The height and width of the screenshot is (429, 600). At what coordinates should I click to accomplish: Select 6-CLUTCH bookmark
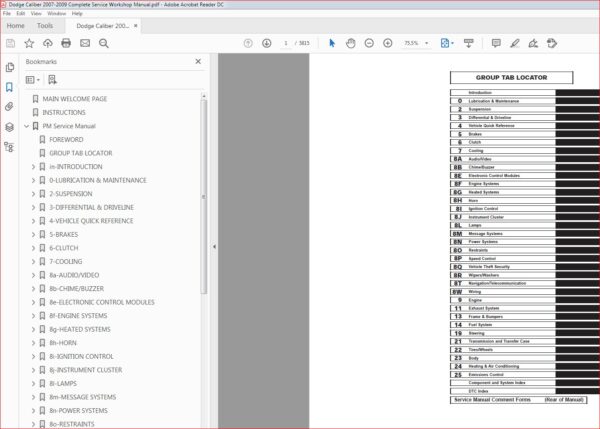(x=64, y=248)
